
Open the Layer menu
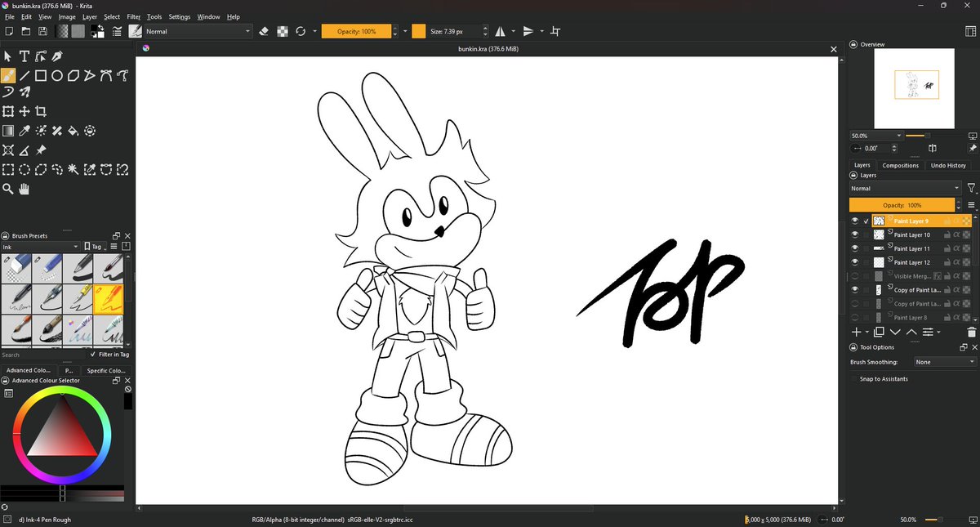pyautogui.click(x=89, y=16)
